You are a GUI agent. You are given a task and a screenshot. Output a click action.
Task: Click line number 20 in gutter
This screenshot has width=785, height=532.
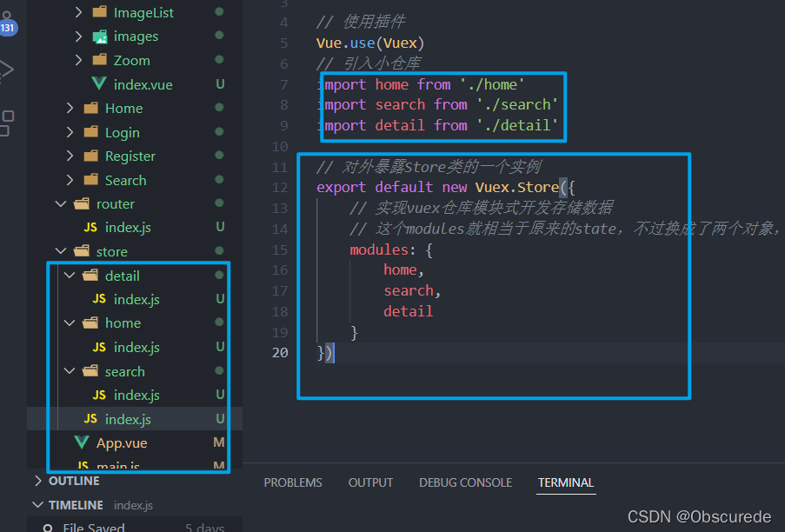point(280,353)
